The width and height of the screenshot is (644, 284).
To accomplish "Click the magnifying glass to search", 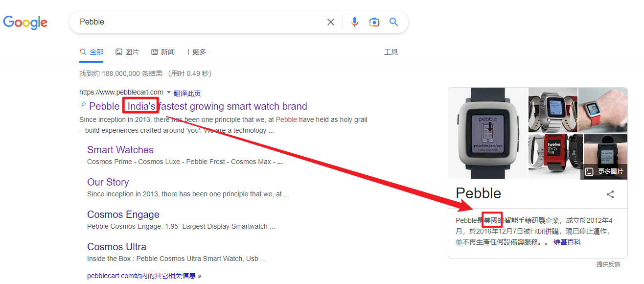I will [393, 22].
